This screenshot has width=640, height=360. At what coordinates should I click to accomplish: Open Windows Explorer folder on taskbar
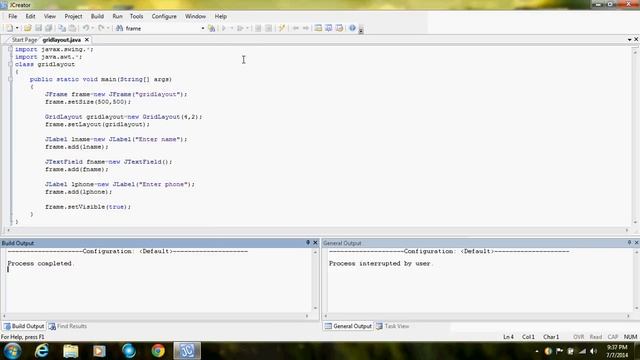(71, 351)
